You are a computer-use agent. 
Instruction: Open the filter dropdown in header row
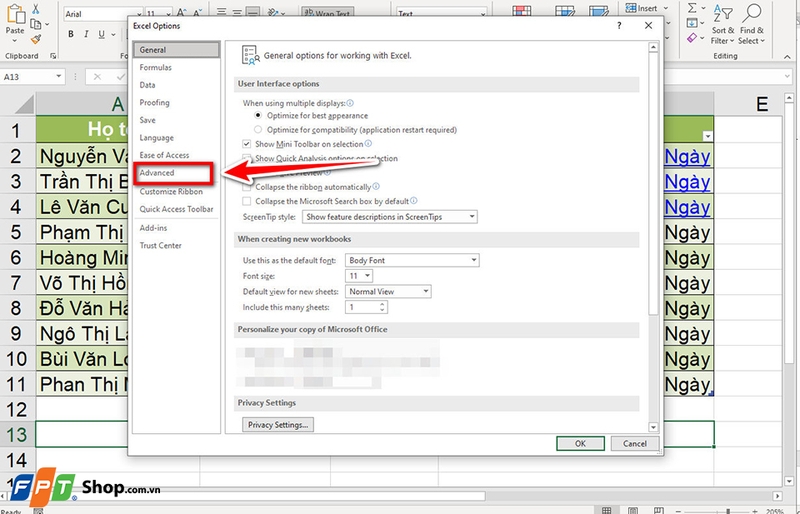click(707, 136)
